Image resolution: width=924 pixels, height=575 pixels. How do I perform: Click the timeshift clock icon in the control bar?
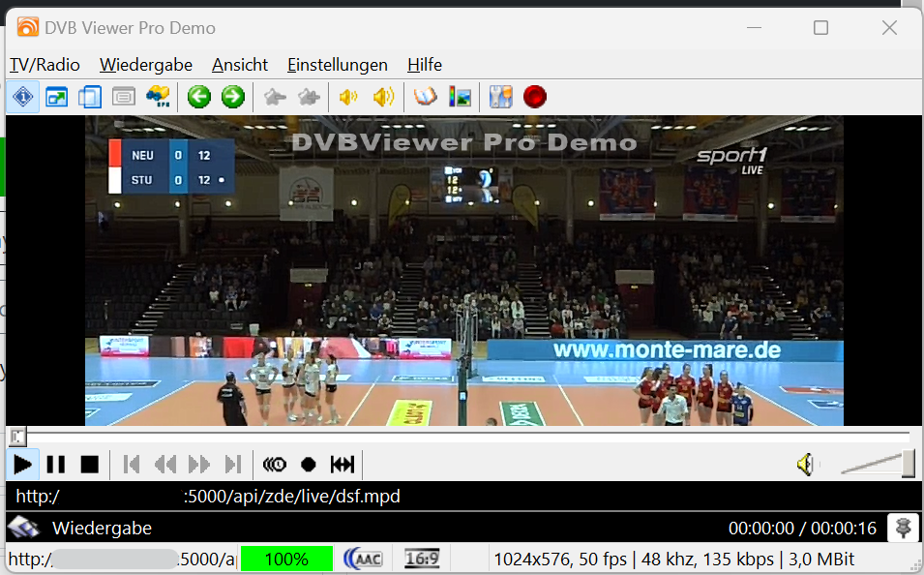[x=275, y=465]
